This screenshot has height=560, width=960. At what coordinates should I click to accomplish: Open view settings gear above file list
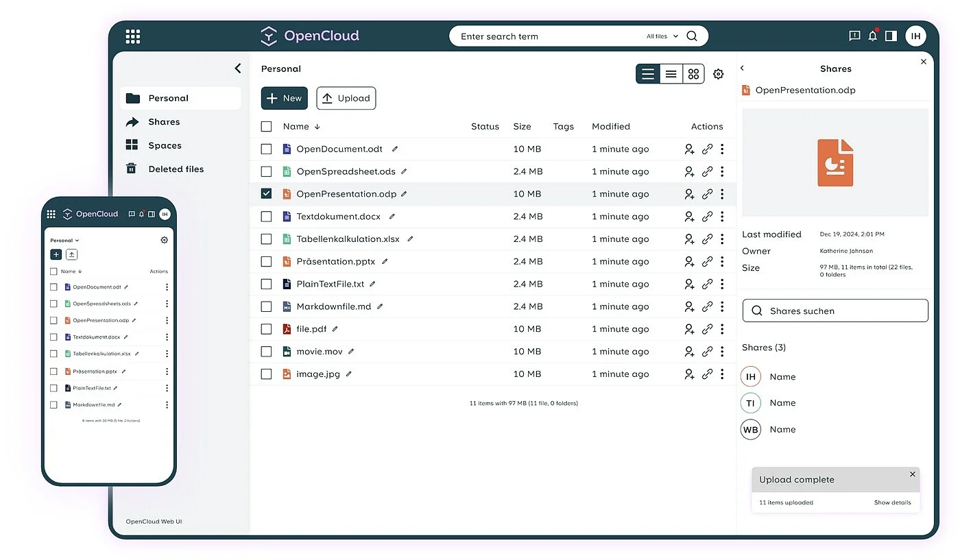[718, 74]
